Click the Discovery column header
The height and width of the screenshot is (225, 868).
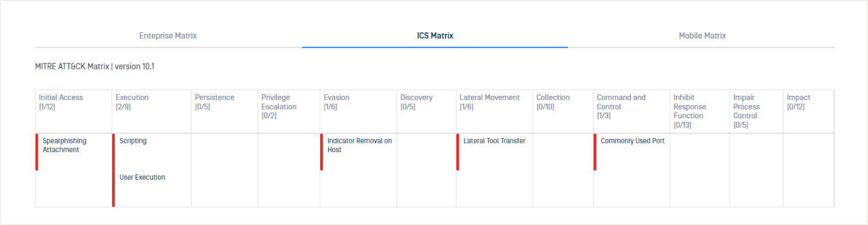pos(427,111)
